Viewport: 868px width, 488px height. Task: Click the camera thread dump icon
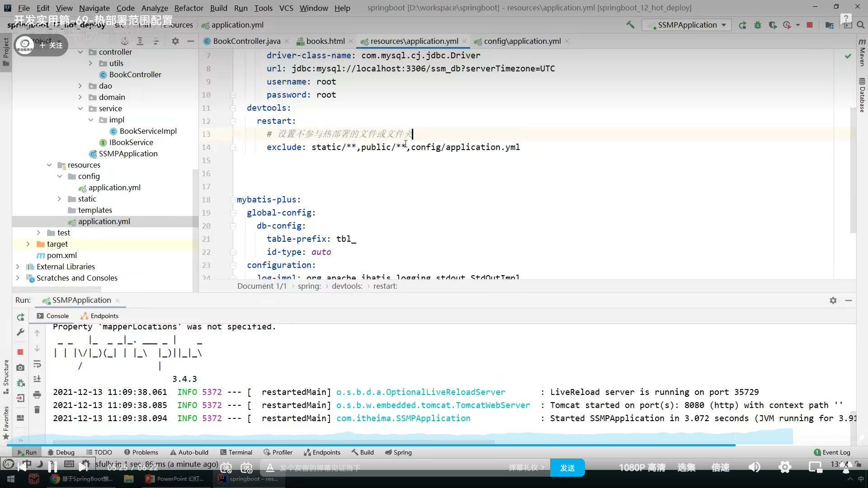[x=20, y=368]
